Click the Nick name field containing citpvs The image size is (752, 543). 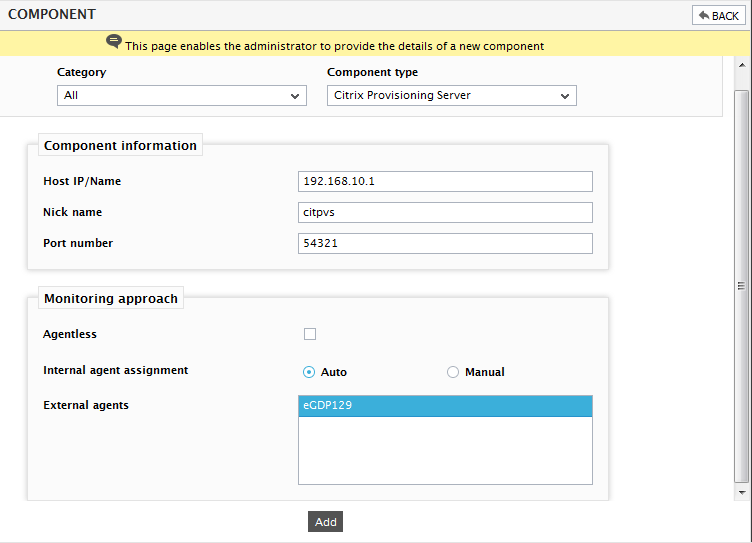pos(445,212)
